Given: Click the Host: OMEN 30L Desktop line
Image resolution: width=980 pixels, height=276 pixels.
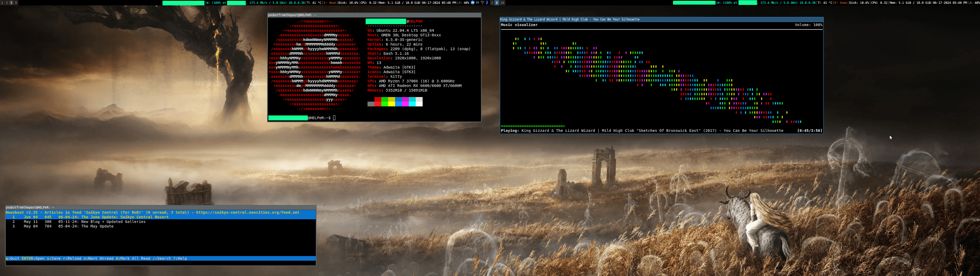Looking at the screenshot, I should click(404, 35).
